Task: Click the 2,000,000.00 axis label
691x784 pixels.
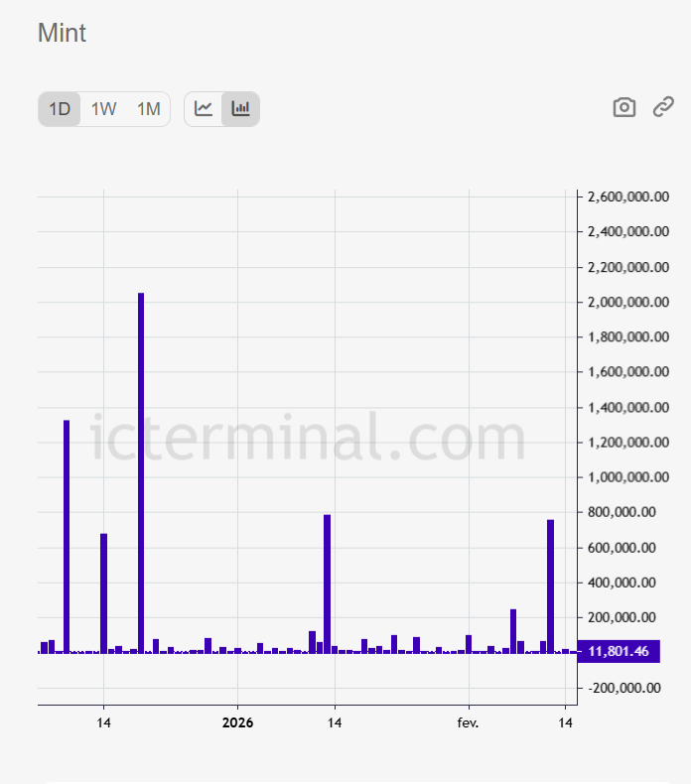Action: (x=628, y=302)
